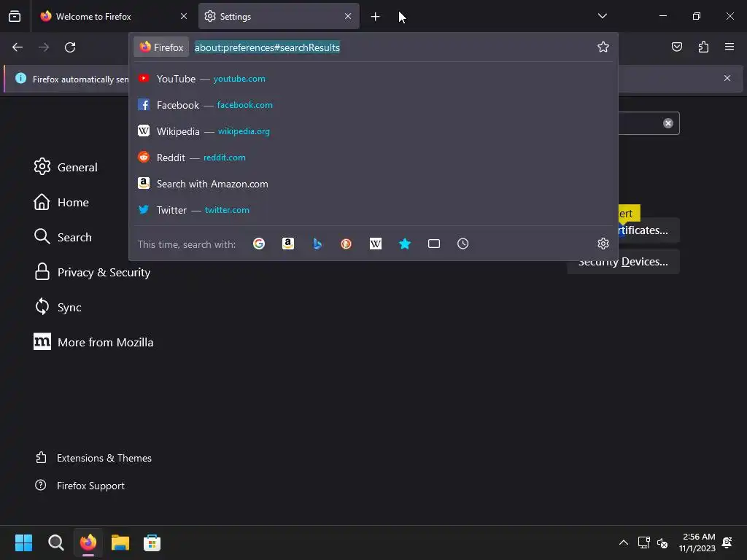Open the Home settings category
Image resolution: width=747 pixels, height=560 pixels.
click(61, 203)
